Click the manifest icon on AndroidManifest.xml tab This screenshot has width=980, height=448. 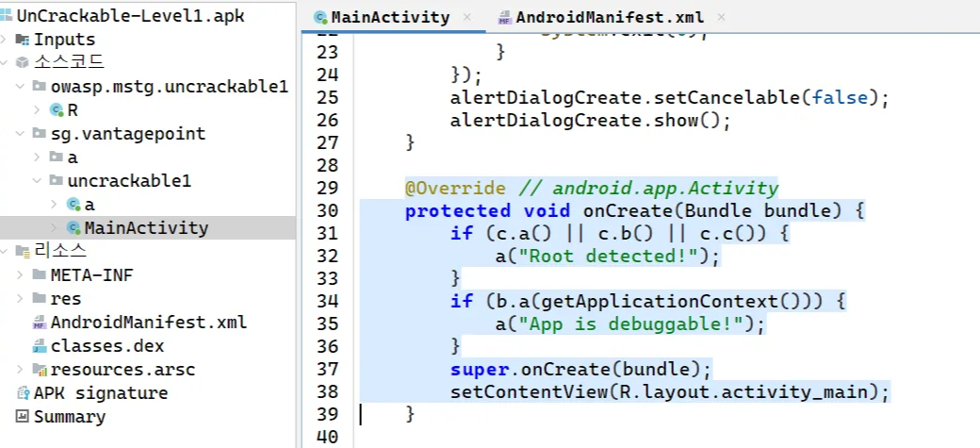click(504, 18)
